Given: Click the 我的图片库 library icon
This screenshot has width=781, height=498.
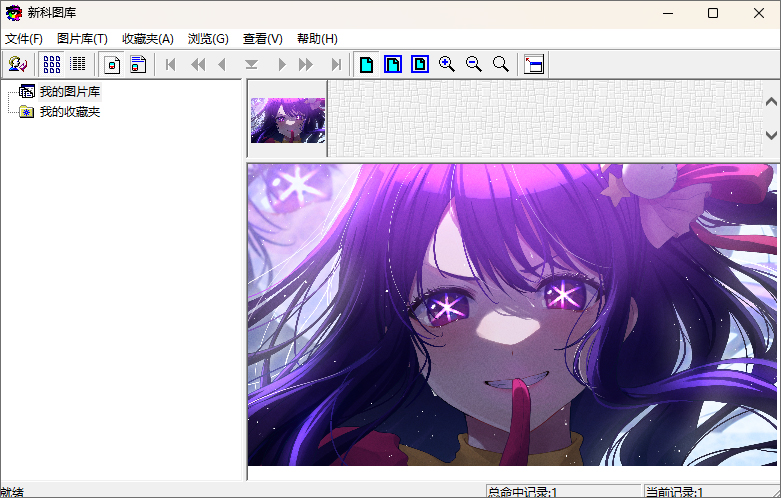Looking at the screenshot, I should 26,92.
